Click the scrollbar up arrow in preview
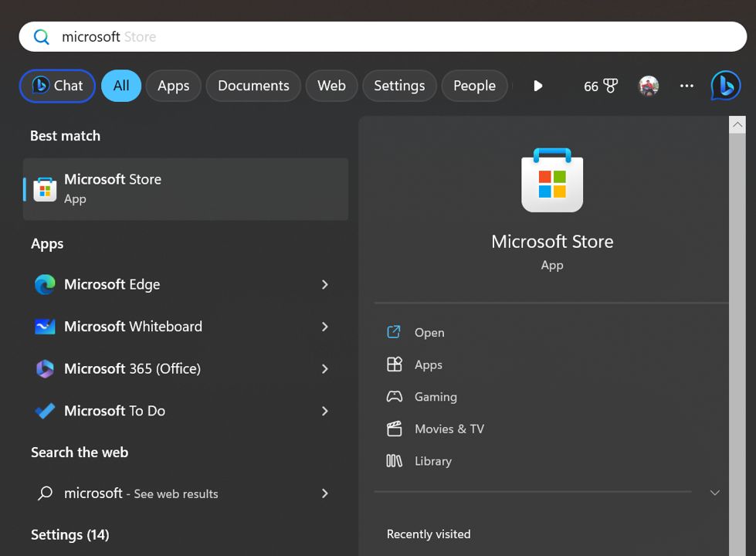 tap(737, 124)
